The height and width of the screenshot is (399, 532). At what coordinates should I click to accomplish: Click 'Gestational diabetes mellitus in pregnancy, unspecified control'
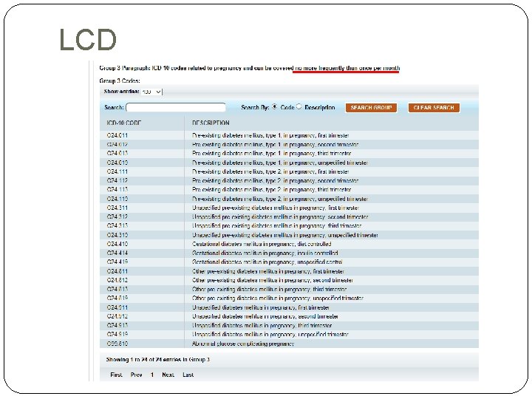click(267, 262)
